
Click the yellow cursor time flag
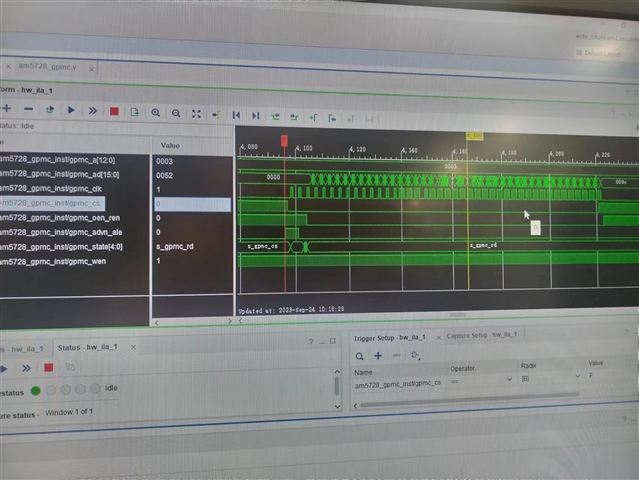(x=475, y=135)
